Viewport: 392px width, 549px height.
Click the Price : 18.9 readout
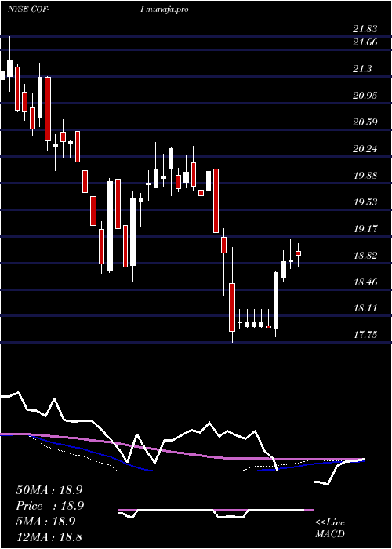49,506
